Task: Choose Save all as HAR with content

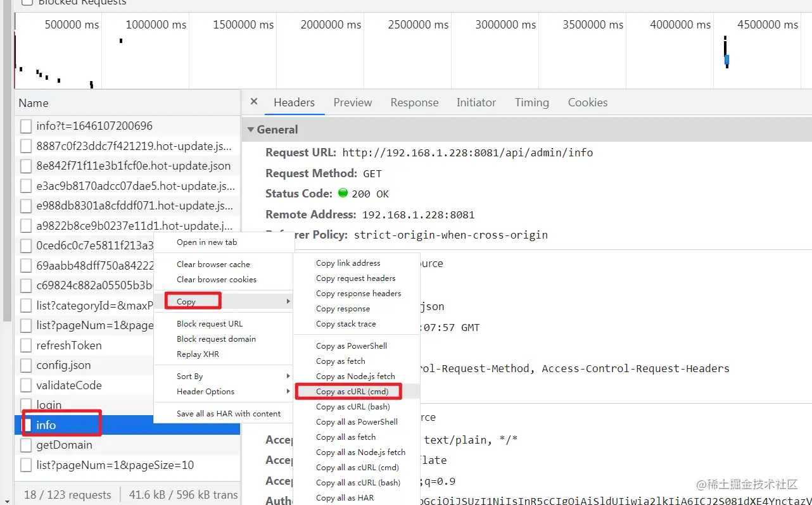Action: pyautogui.click(x=224, y=414)
